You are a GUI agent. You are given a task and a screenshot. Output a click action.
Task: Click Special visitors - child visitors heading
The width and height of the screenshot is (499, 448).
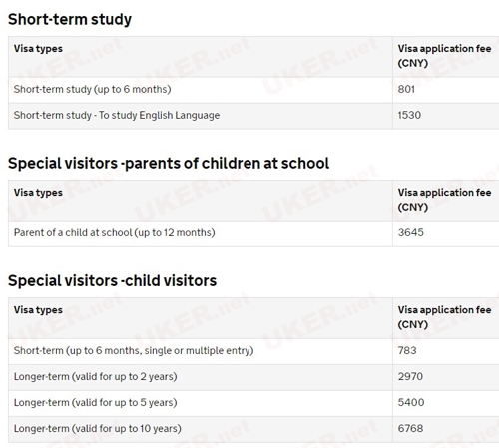click(112, 281)
